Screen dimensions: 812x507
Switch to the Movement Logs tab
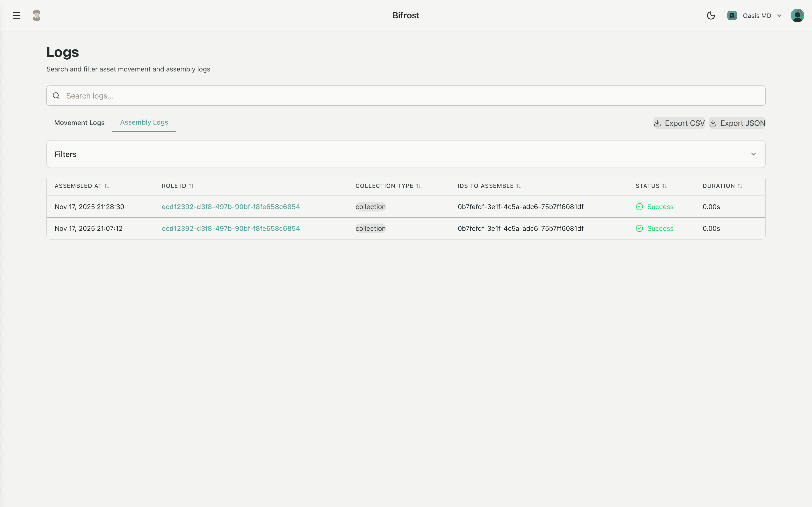tap(79, 123)
